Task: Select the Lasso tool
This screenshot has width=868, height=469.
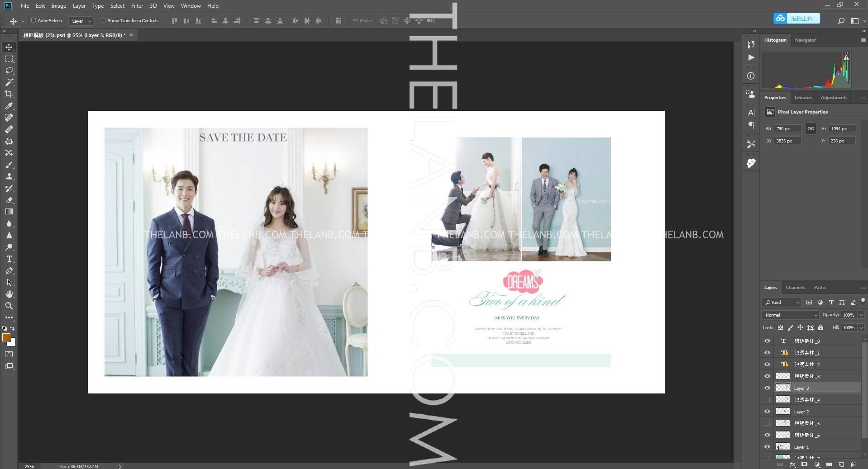Action: [x=9, y=71]
